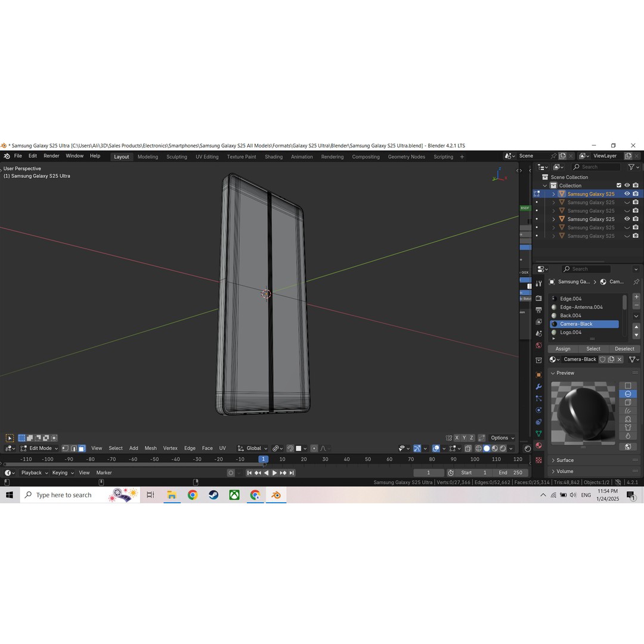Add a new material slot
Viewport: 644px width, 644px height.
[x=636, y=297]
